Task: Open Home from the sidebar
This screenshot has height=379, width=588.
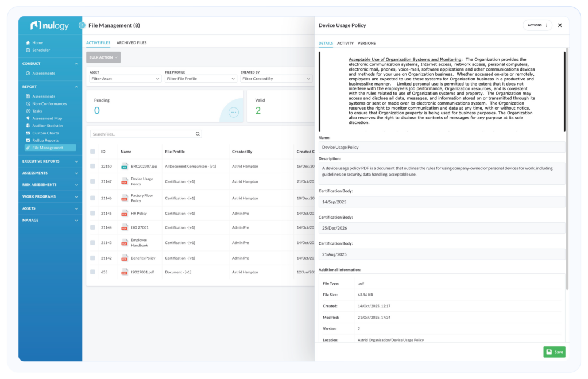Action: coord(37,42)
